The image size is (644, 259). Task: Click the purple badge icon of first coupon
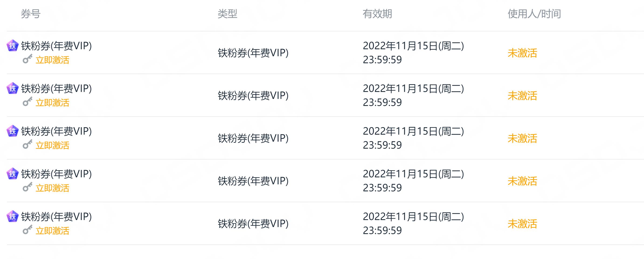tap(13, 45)
